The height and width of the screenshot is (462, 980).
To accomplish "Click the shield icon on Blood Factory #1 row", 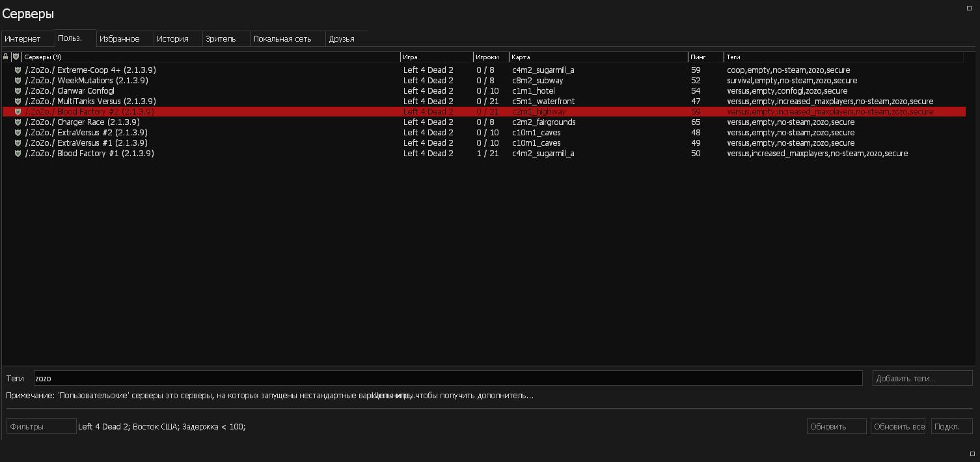I will (x=18, y=154).
